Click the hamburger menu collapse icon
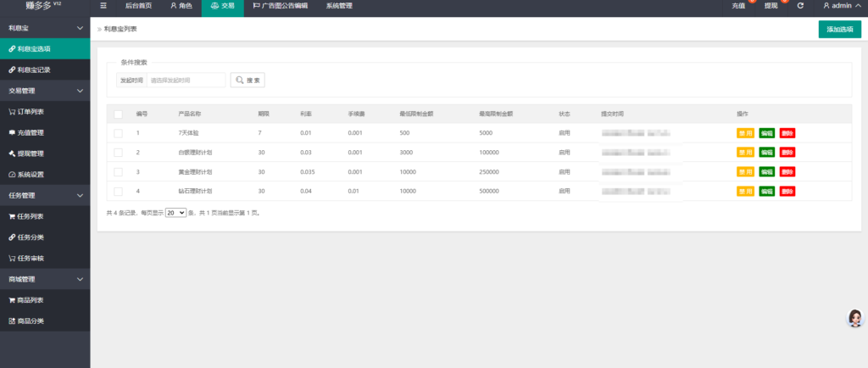The height and width of the screenshot is (368, 868). [x=103, y=6]
